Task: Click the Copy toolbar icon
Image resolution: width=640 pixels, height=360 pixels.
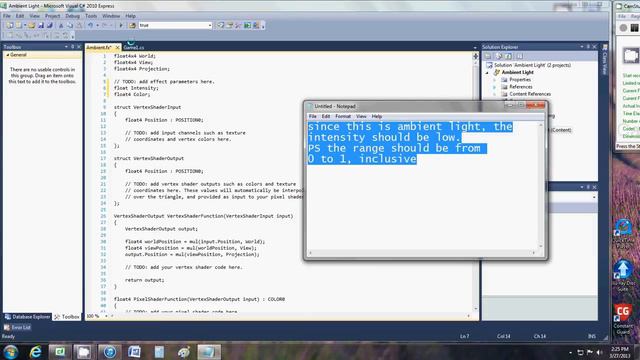Action: tap(70, 25)
